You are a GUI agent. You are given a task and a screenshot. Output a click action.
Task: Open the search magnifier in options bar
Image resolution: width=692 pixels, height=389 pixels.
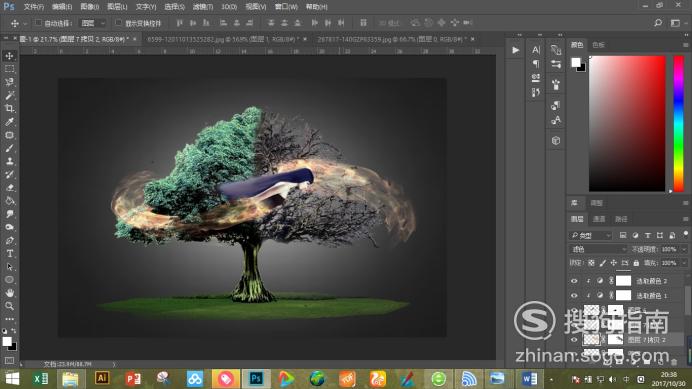point(658,23)
